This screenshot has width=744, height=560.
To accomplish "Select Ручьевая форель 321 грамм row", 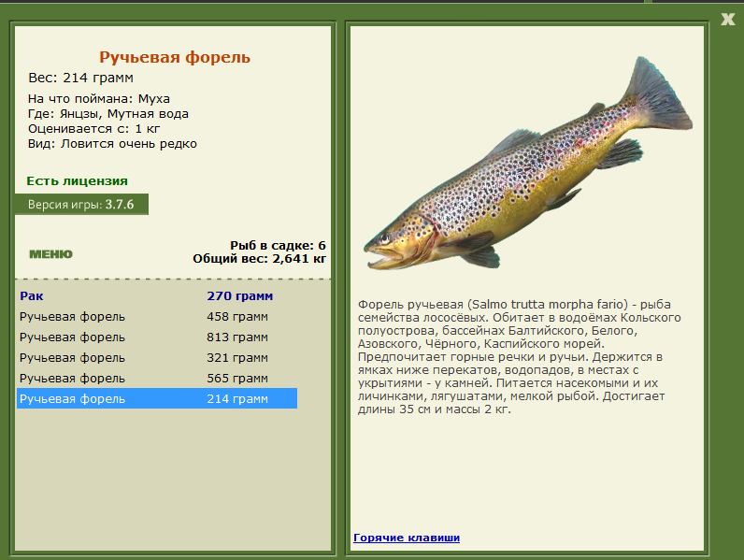I will point(157,358).
